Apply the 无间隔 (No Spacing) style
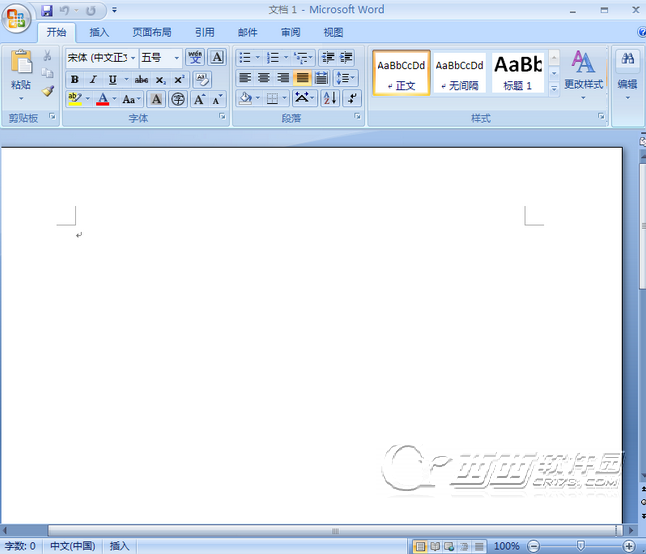The image size is (646, 554). click(x=459, y=73)
